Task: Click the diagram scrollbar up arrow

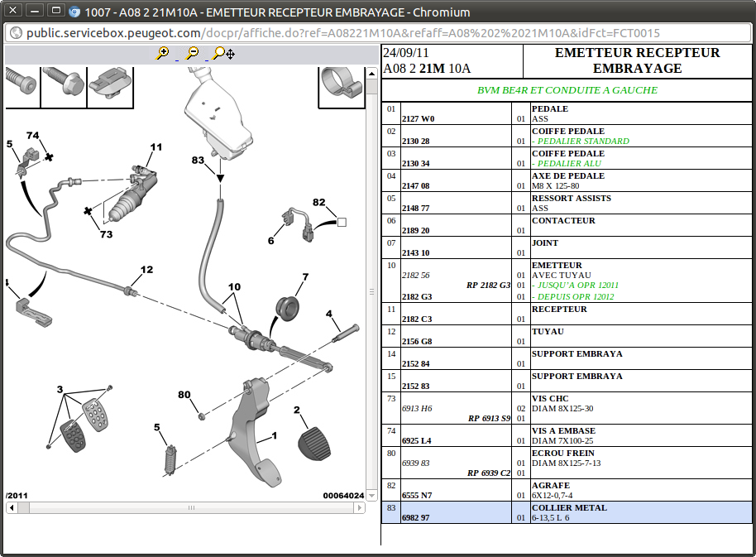Action: pos(371,74)
